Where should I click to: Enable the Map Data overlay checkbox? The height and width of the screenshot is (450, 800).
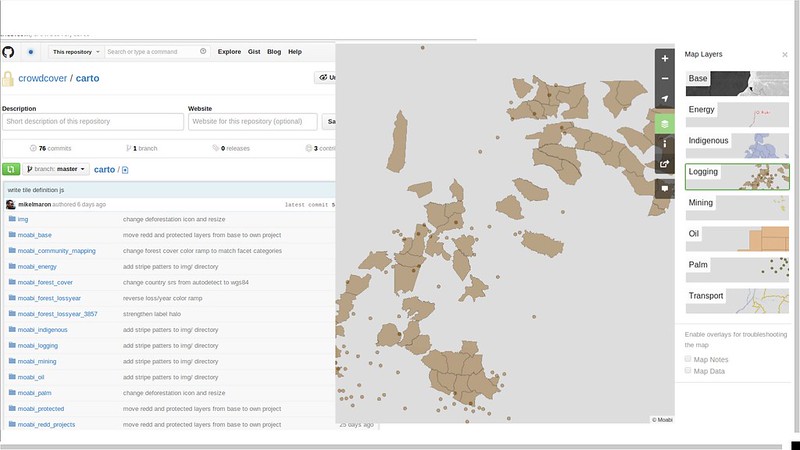coord(688,370)
